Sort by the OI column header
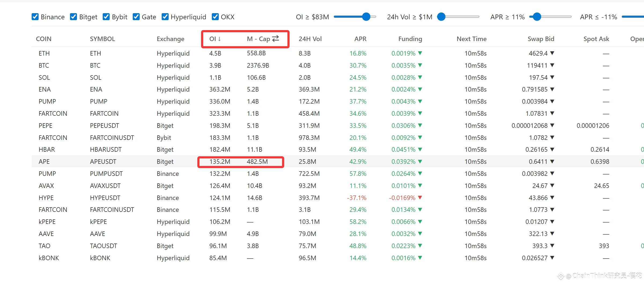 (x=215, y=39)
